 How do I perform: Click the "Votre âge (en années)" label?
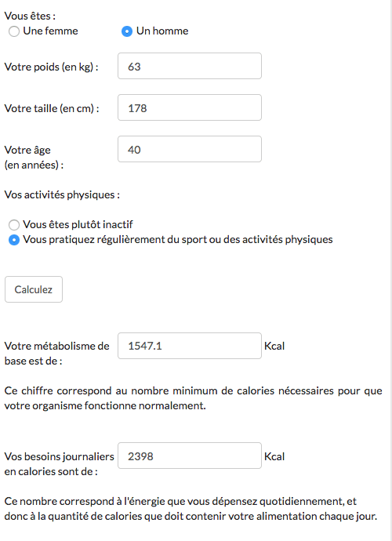point(34,158)
